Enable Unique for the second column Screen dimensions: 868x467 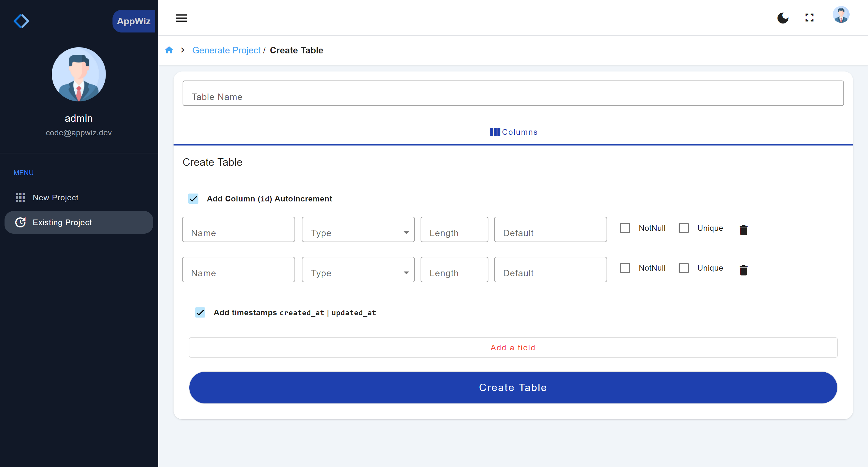point(683,268)
